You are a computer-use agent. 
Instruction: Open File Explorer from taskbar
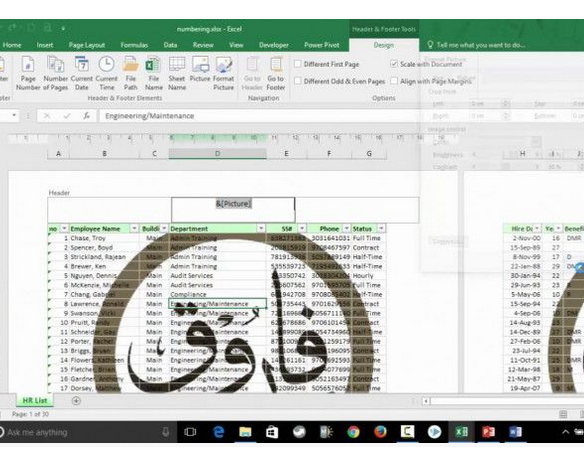pyautogui.click(x=245, y=432)
